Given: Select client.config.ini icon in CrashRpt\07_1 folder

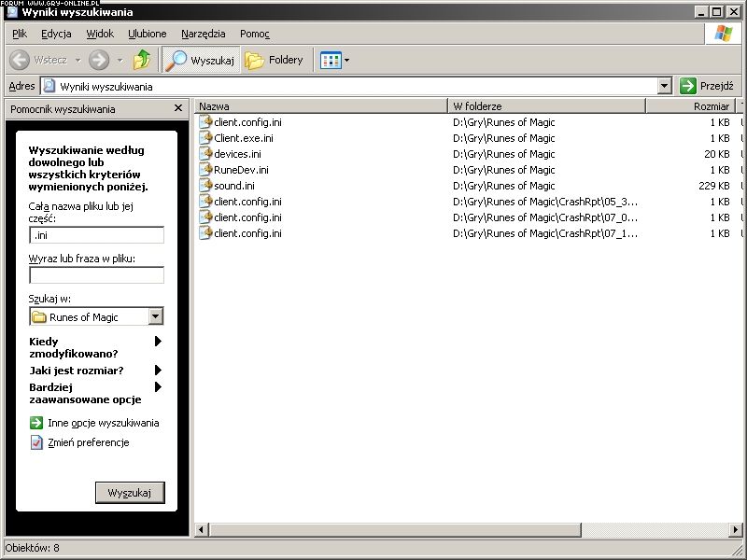Looking at the screenshot, I should pyautogui.click(x=205, y=233).
